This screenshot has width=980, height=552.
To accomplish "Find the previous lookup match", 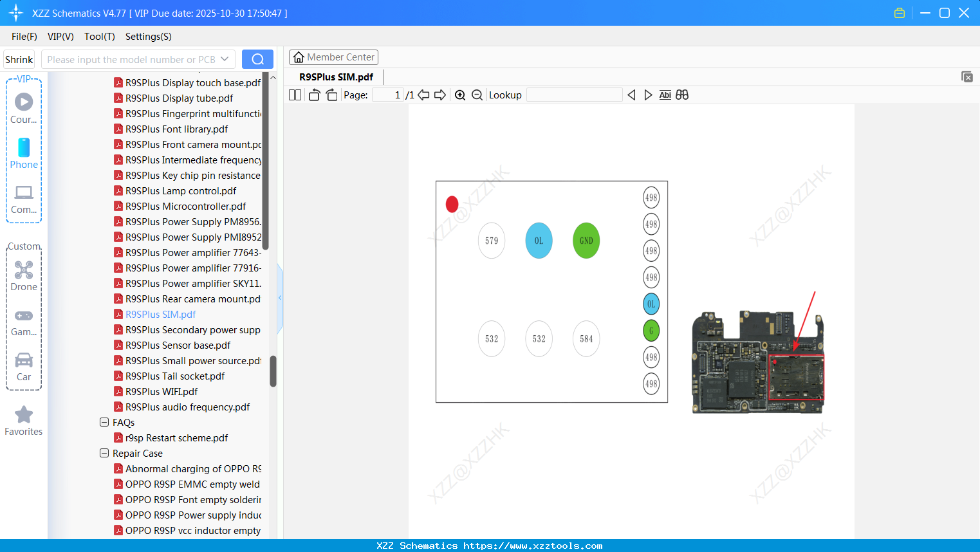I will click(631, 95).
